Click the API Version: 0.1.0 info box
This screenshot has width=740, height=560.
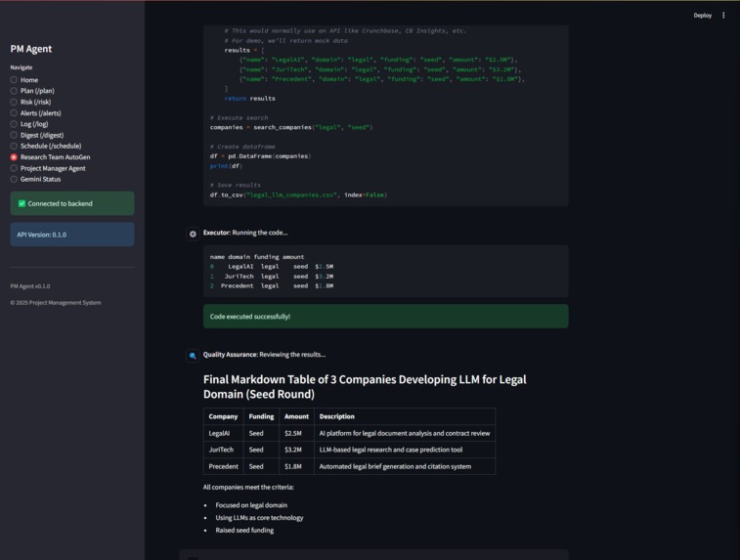(x=72, y=235)
